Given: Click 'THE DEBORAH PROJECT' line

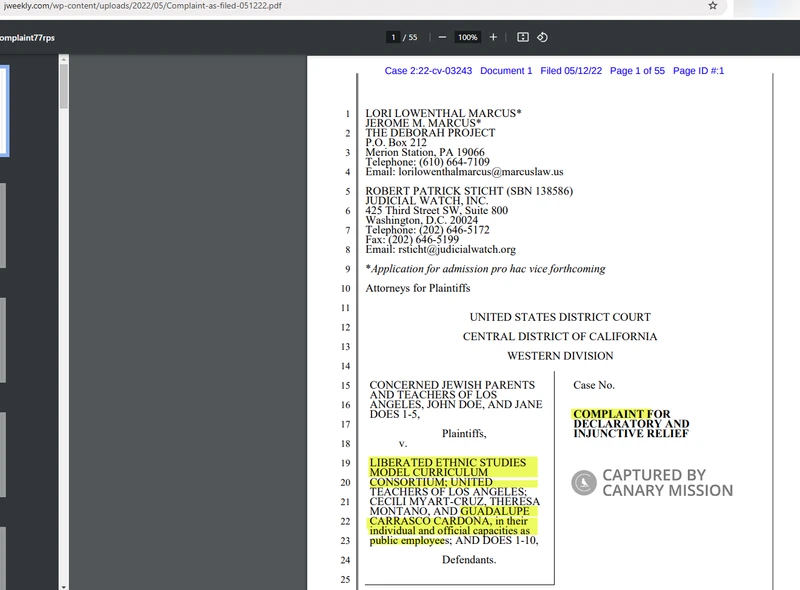Looking at the screenshot, I should (x=430, y=133).
